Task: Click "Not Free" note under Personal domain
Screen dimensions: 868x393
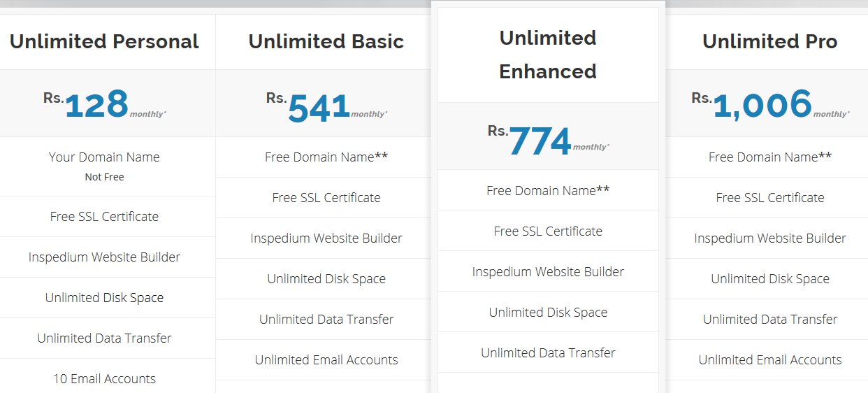Action: point(104,177)
